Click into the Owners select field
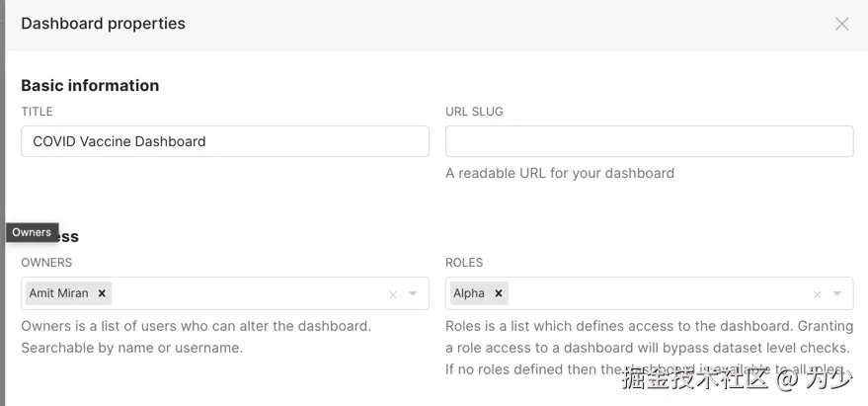The height and width of the screenshot is (406, 868). 247,293
